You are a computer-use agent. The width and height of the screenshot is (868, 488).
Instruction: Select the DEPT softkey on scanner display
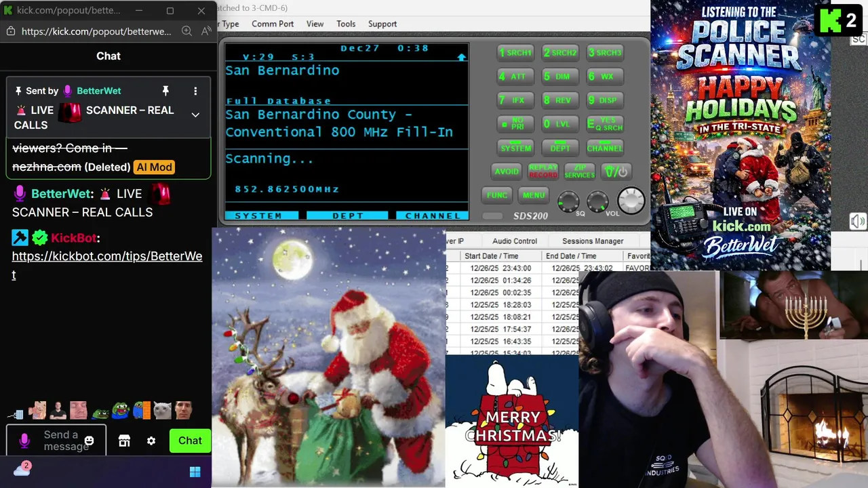tap(348, 216)
